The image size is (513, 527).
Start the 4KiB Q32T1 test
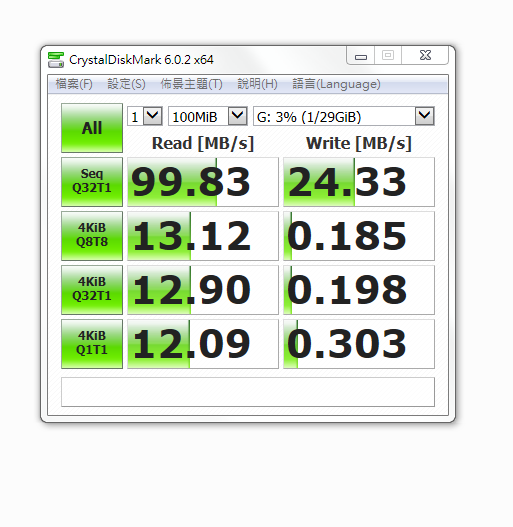pyautogui.click(x=92, y=290)
